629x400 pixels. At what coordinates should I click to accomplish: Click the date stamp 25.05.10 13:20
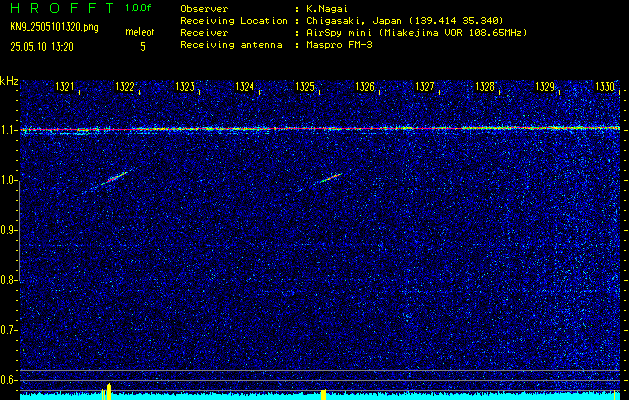click(x=42, y=47)
